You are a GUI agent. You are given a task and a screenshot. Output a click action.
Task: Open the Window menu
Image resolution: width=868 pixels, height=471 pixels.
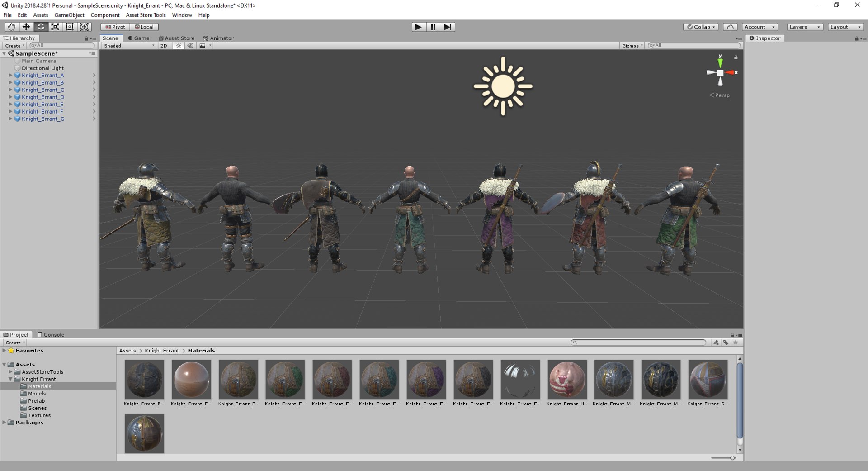click(182, 15)
